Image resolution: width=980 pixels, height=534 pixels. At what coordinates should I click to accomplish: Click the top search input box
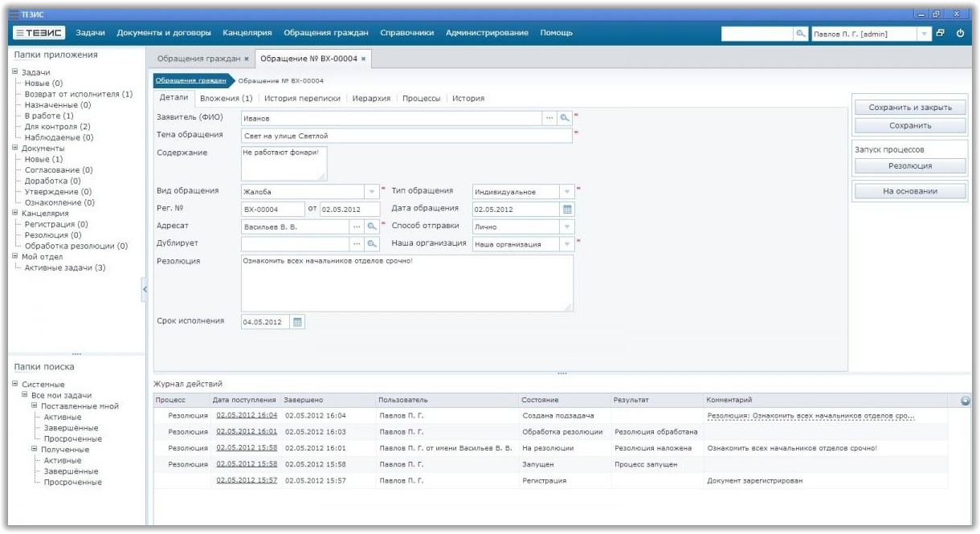757,34
